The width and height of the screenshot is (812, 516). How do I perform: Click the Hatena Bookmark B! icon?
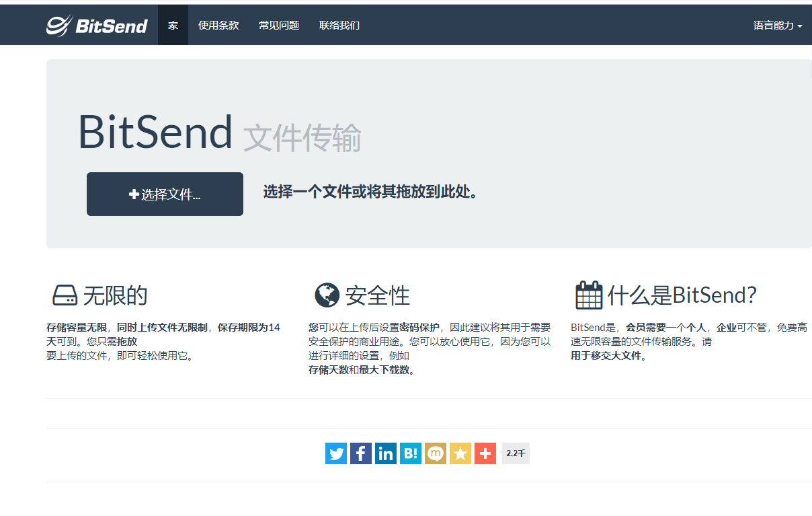pyautogui.click(x=411, y=453)
